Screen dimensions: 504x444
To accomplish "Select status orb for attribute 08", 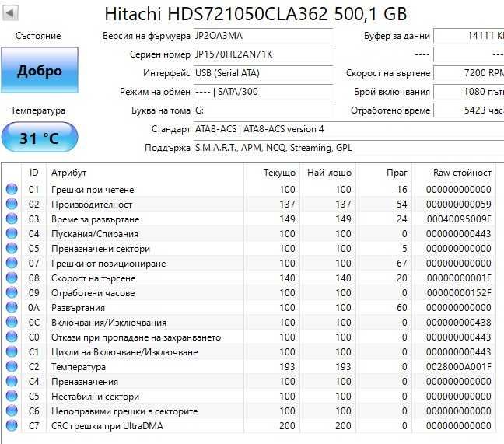I will coord(12,278).
